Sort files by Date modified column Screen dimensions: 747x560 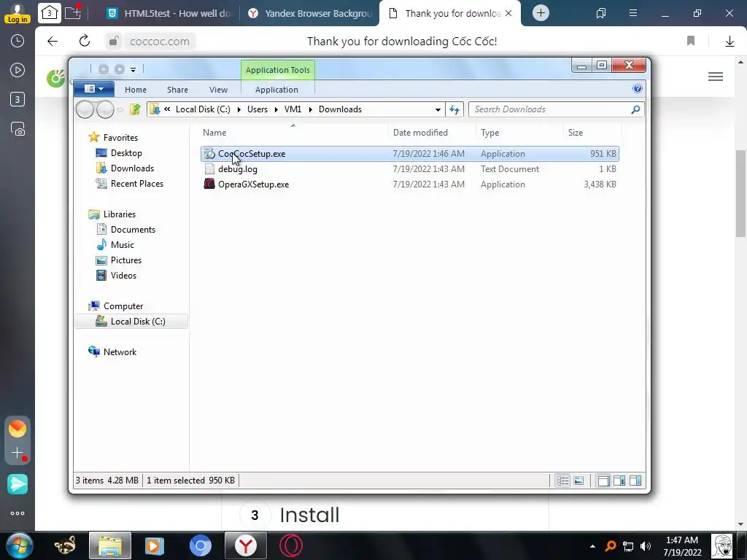point(432,133)
